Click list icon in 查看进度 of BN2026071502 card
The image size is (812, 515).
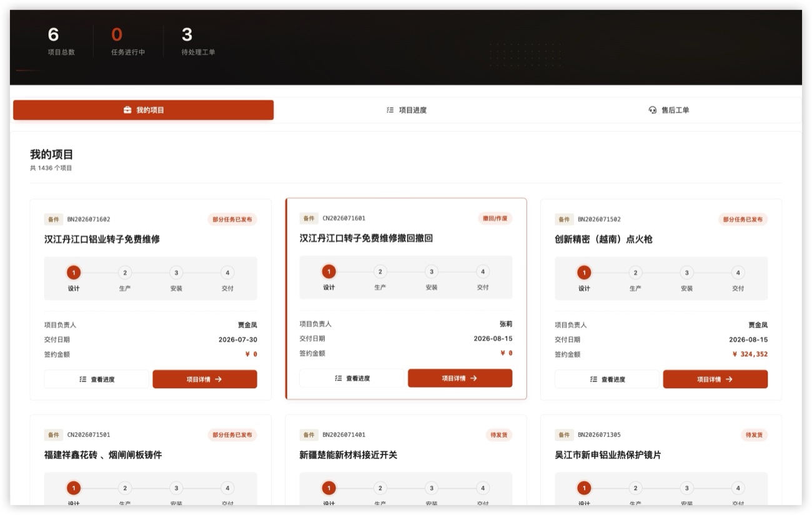[x=593, y=379]
